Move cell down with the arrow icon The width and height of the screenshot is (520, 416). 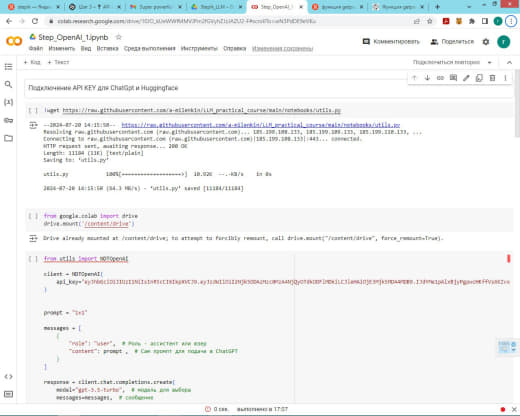click(x=427, y=78)
